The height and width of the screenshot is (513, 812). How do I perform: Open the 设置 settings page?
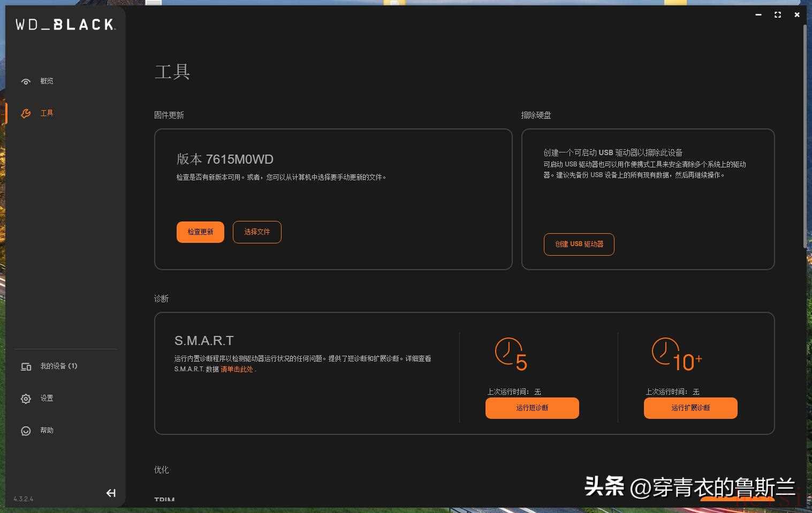tap(47, 399)
